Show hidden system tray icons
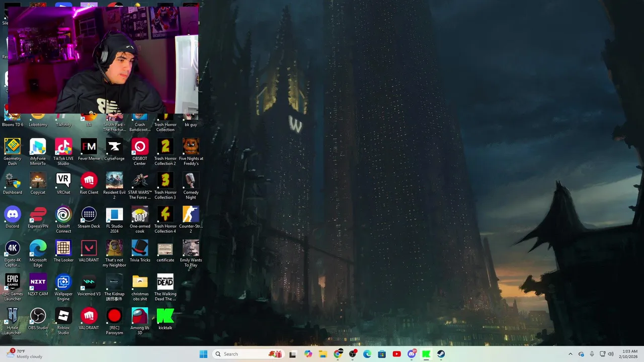This screenshot has width=644, height=362. (x=570, y=354)
